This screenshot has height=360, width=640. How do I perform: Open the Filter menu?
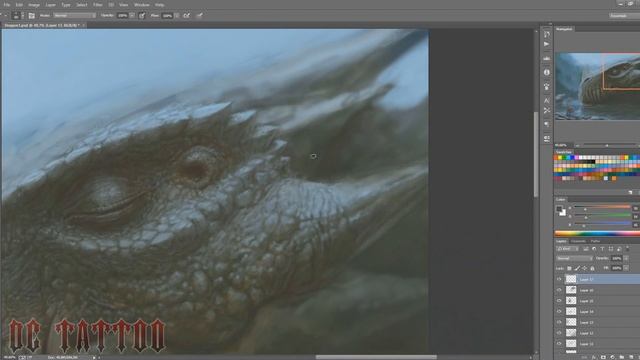click(x=98, y=5)
